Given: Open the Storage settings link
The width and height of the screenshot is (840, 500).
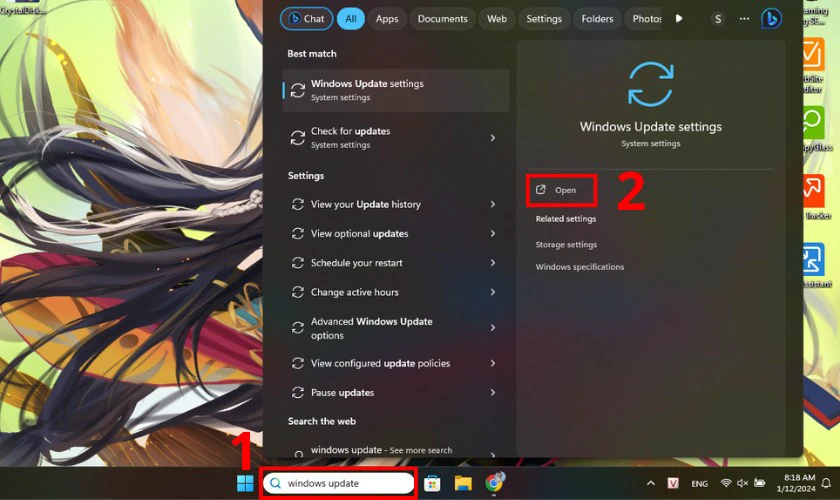Looking at the screenshot, I should [566, 244].
